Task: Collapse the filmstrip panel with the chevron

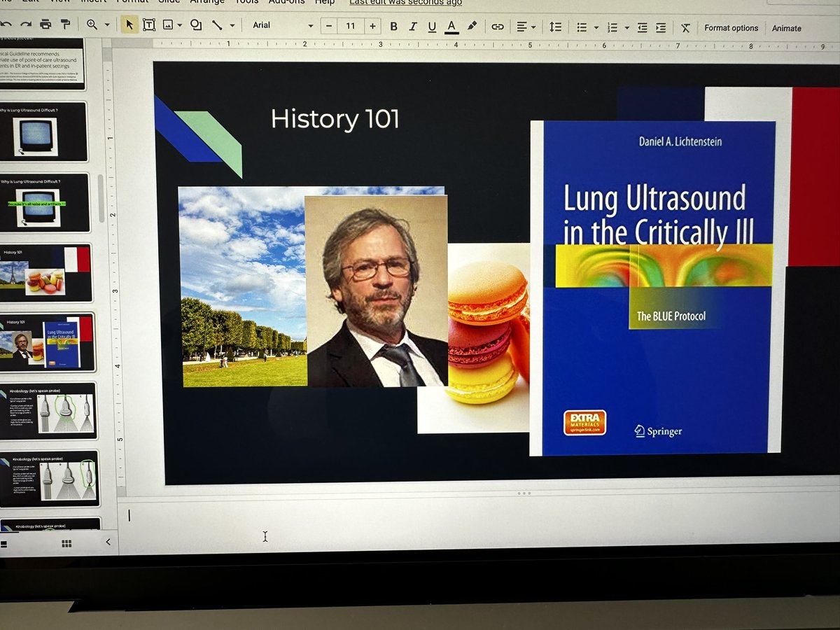Action: point(108,542)
